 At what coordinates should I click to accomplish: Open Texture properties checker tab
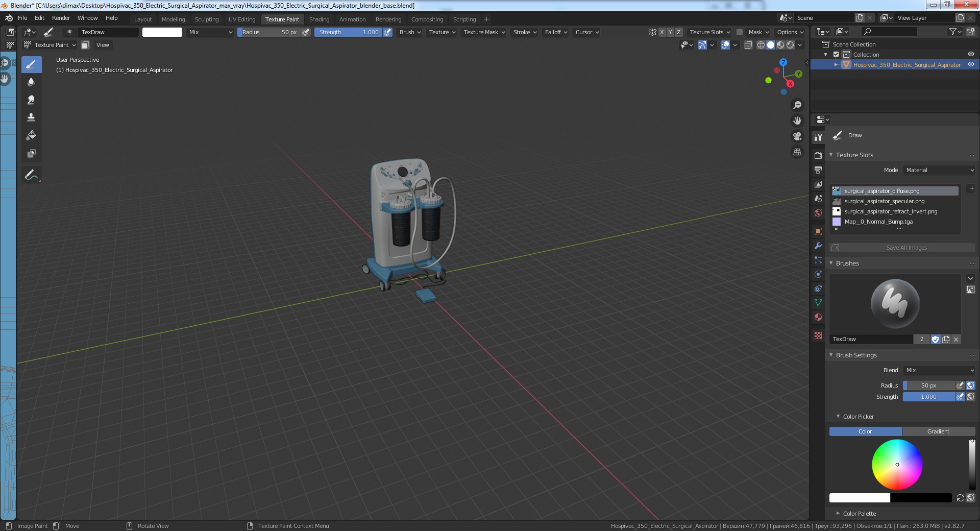818,335
